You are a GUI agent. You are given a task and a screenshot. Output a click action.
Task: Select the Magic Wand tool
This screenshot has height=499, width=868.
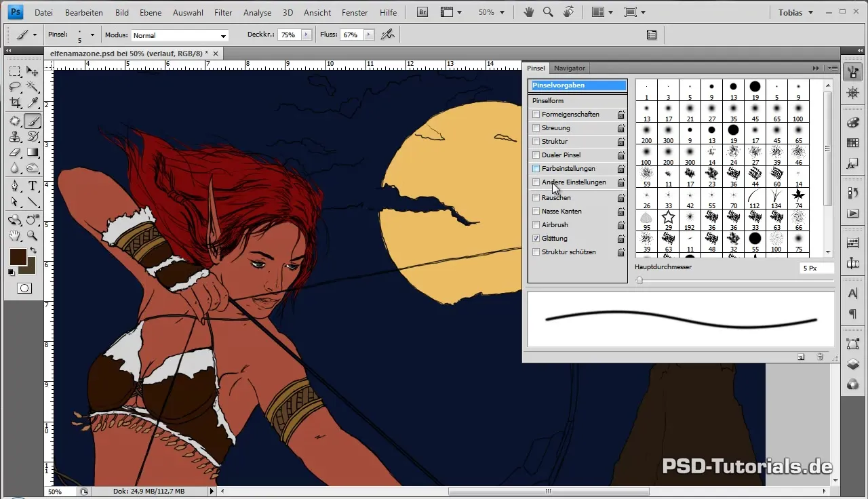point(32,87)
